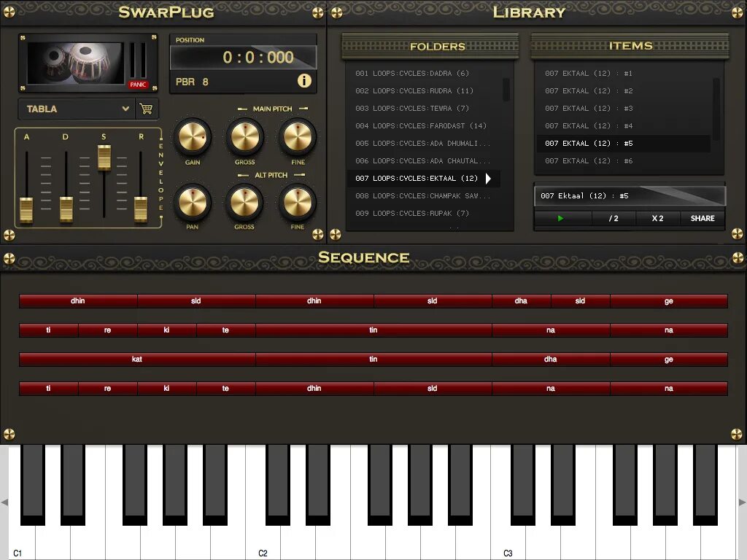
Task: Click the Alt Pitch FINE knob
Action: (298, 203)
